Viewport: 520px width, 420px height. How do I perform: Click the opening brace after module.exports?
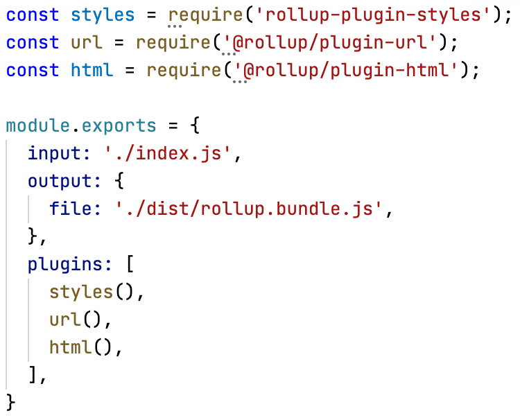point(195,125)
